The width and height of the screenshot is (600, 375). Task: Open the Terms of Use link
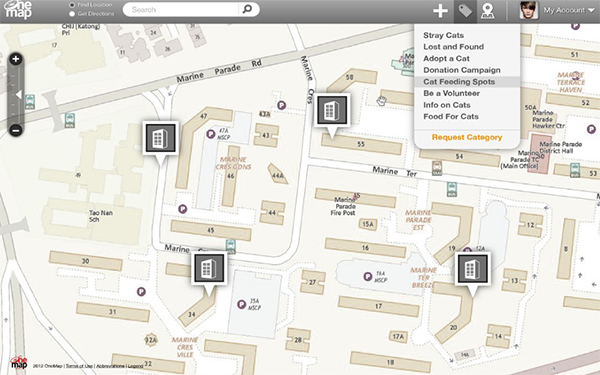point(79,366)
